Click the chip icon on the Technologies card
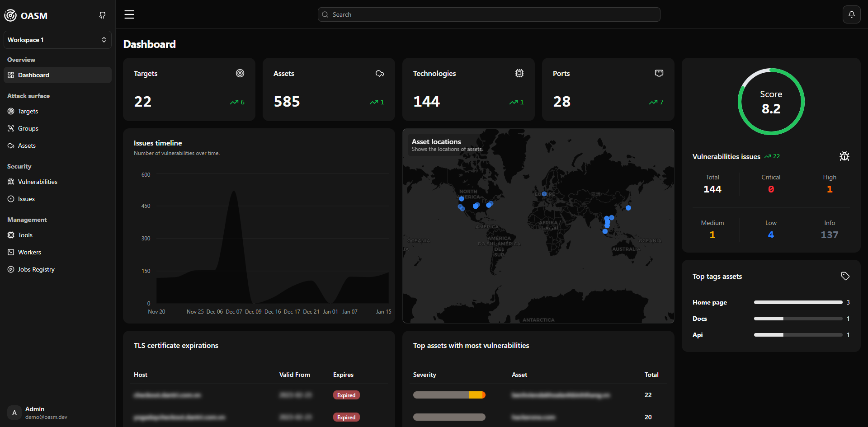Viewport: 868px width, 427px height. 519,73
